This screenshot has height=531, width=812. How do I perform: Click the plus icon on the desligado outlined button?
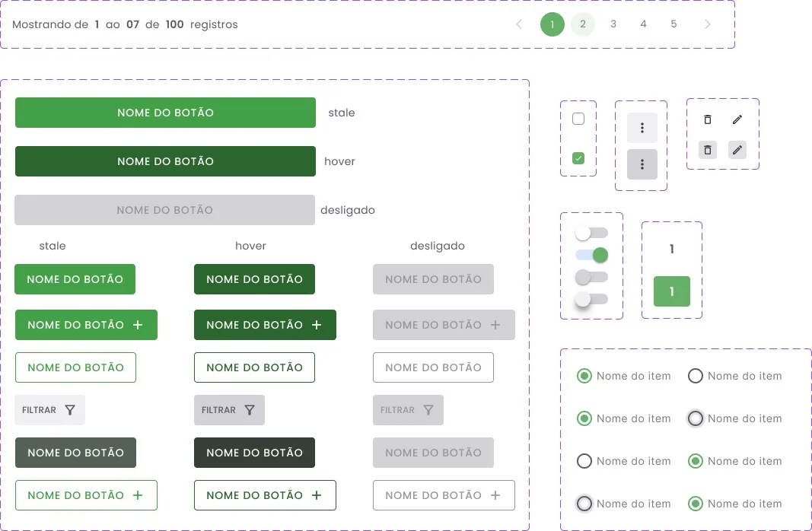(x=495, y=495)
